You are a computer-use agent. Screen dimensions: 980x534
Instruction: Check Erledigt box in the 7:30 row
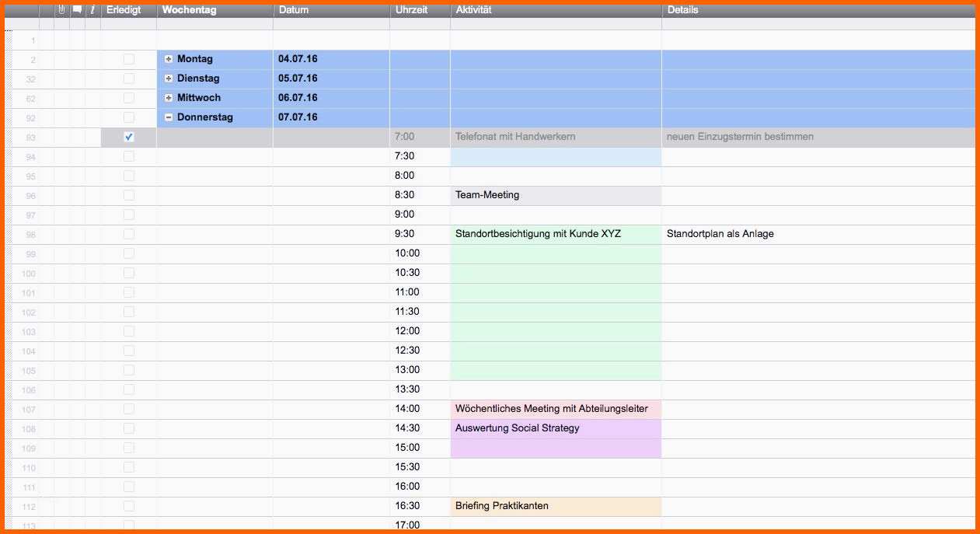click(129, 156)
